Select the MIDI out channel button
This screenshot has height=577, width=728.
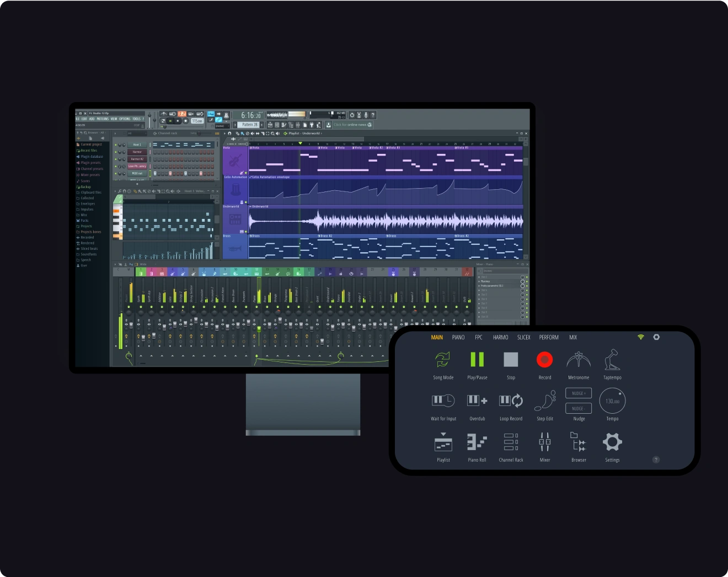pos(137,173)
